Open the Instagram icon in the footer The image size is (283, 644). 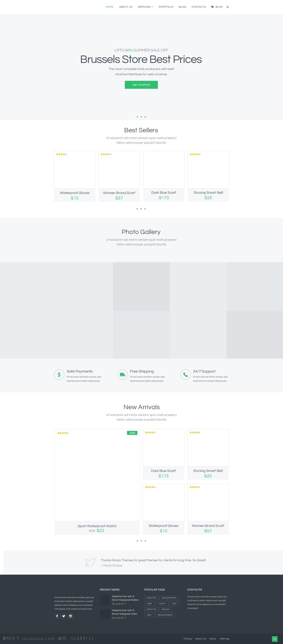(71, 616)
